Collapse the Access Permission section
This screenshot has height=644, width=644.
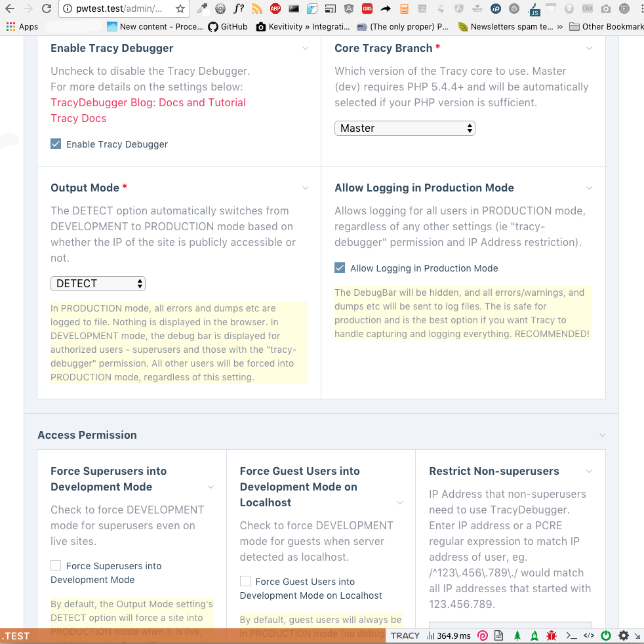click(602, 435)
